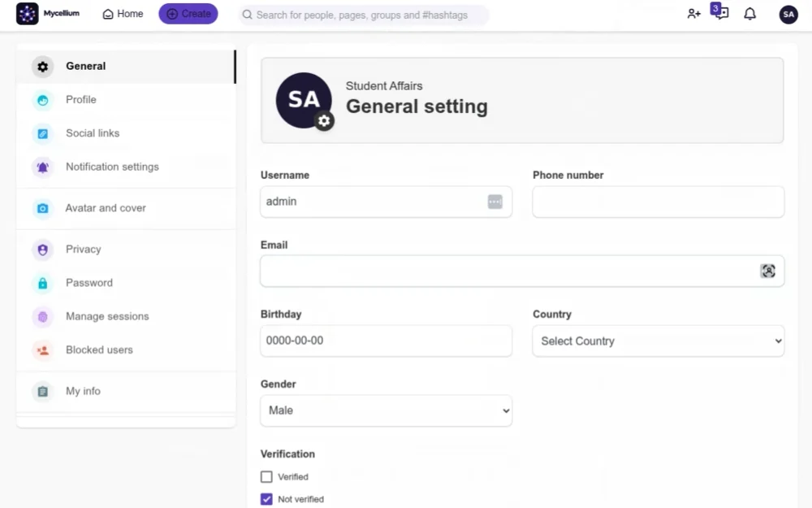Click the Birthday field showing 0000-00-00
The height and width of the screenshot is (508, 812).
[x=387, y=341]
